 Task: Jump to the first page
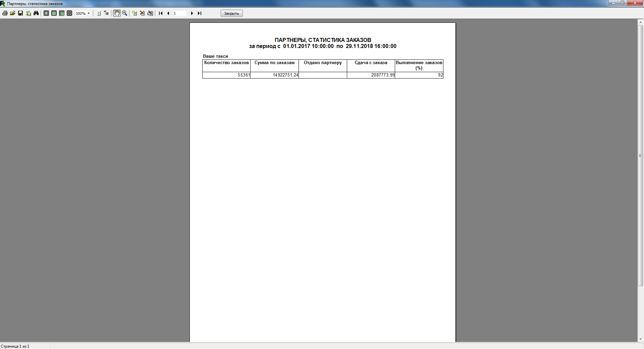coord(161,13)
